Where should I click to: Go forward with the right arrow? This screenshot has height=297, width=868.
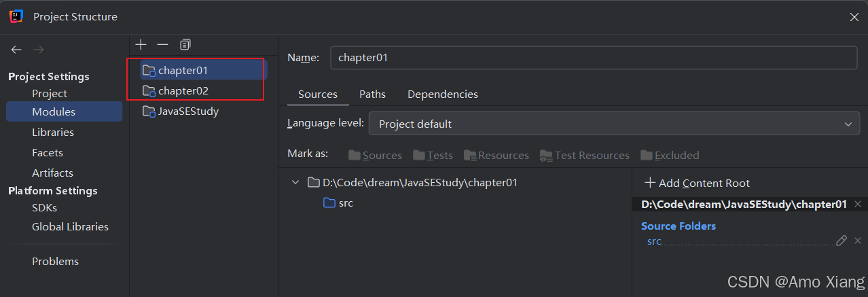[x=39, y=50]
